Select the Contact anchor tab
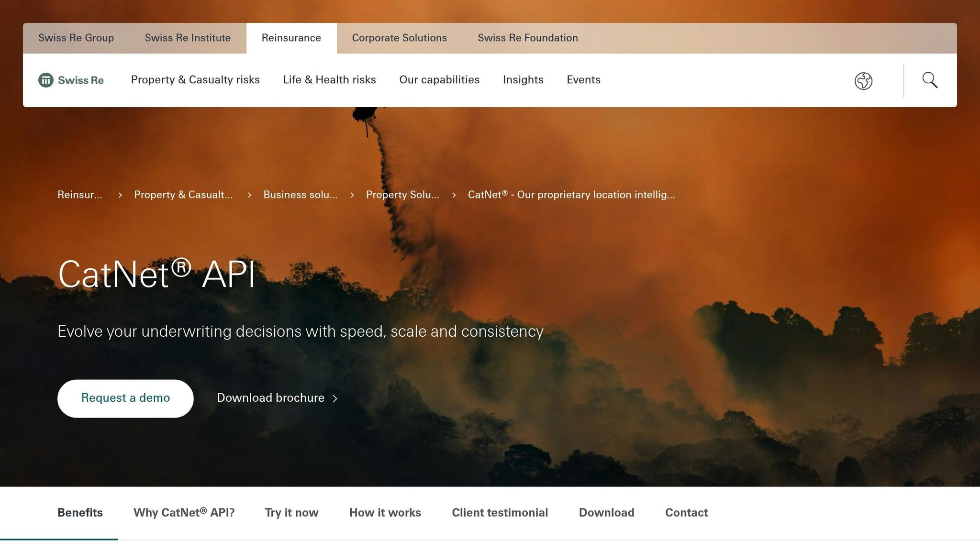 coord(686,513)
